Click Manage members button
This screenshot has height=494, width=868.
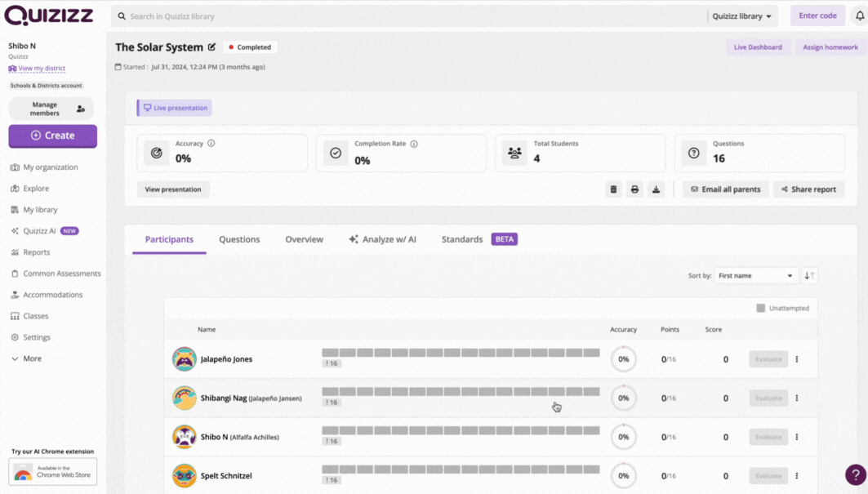coord(51,109)
